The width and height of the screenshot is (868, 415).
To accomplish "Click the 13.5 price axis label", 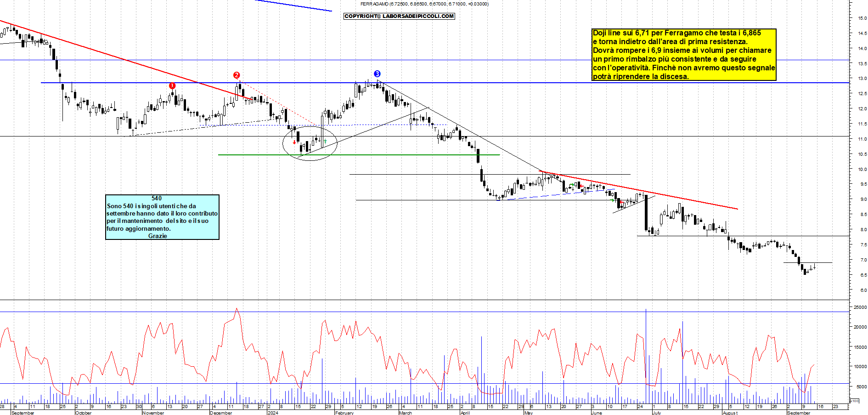I will tap(862, 64).
